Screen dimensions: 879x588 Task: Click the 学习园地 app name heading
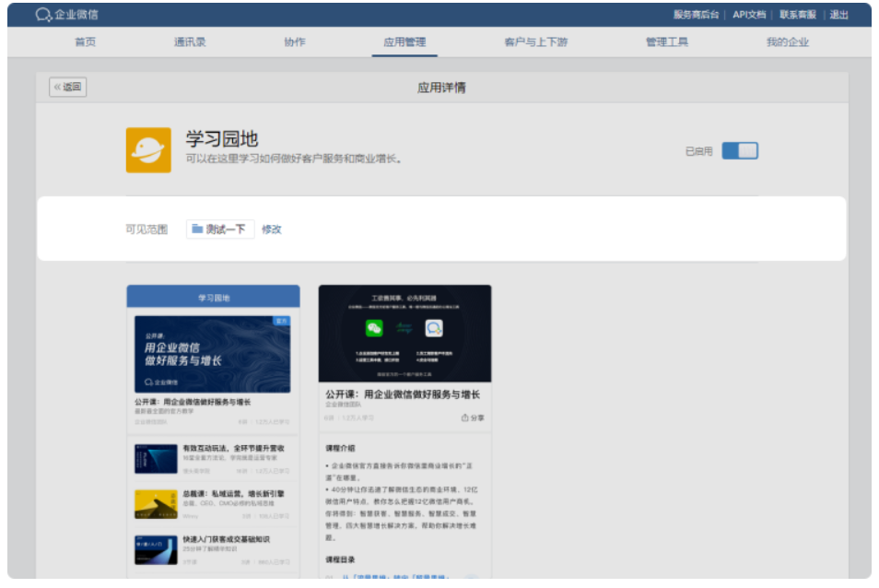click(x=222, y=138)
